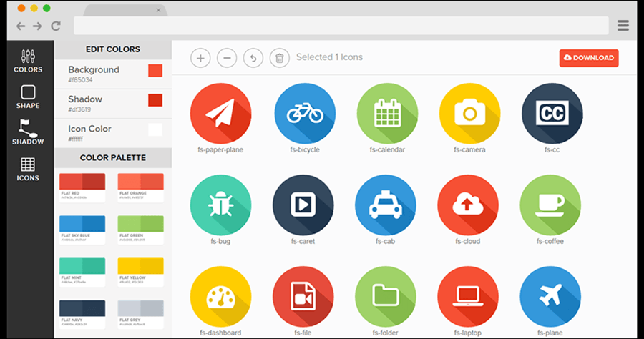Select the fs-folder icon
Image resolution: width=644 pixels, height=339 pixels.
[385, 296]
